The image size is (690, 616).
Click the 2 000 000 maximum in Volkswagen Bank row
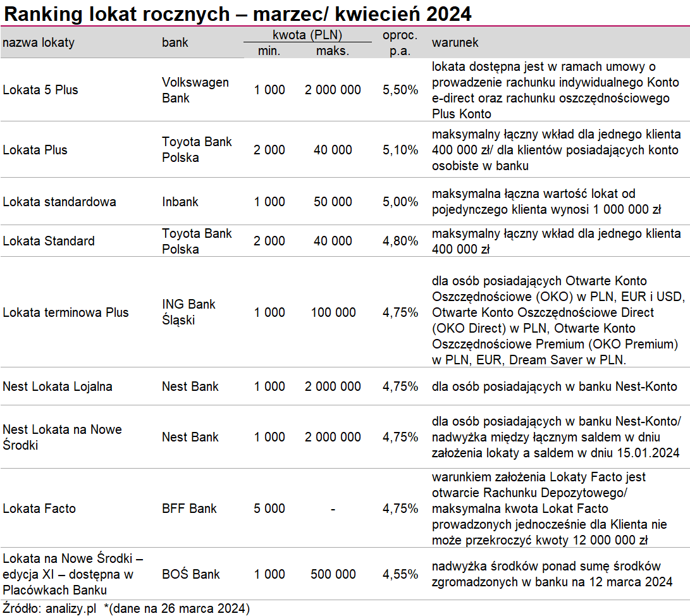coord(333,90)
